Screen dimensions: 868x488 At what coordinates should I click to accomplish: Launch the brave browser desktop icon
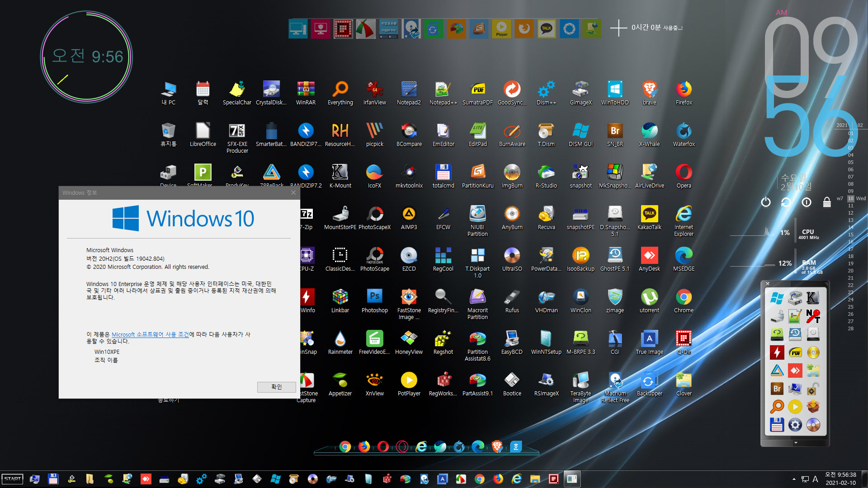649,93
